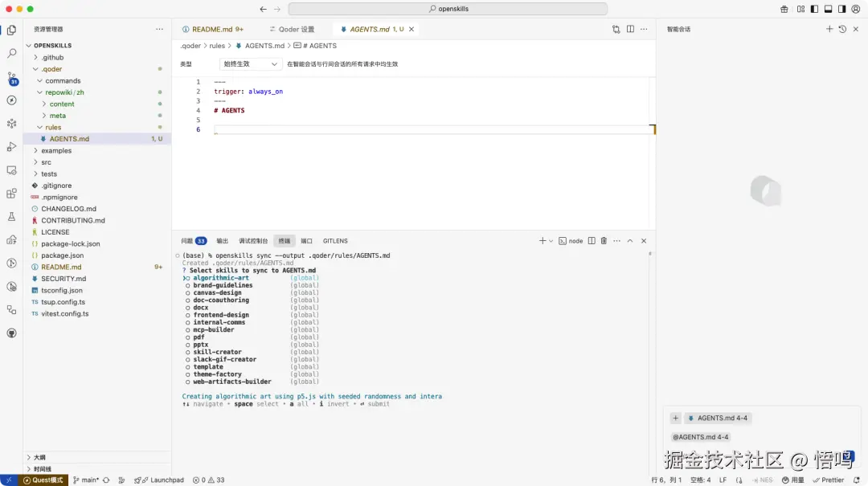Expand the src folder
Image resolution: width=868 pixels, height=486 pixels.
click(46, 162)
